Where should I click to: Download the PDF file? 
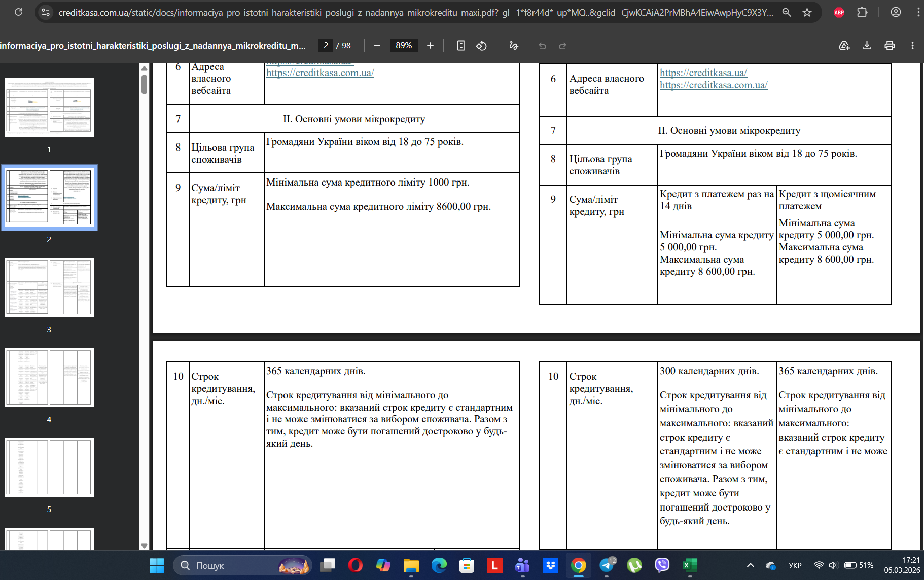[867, 46]
